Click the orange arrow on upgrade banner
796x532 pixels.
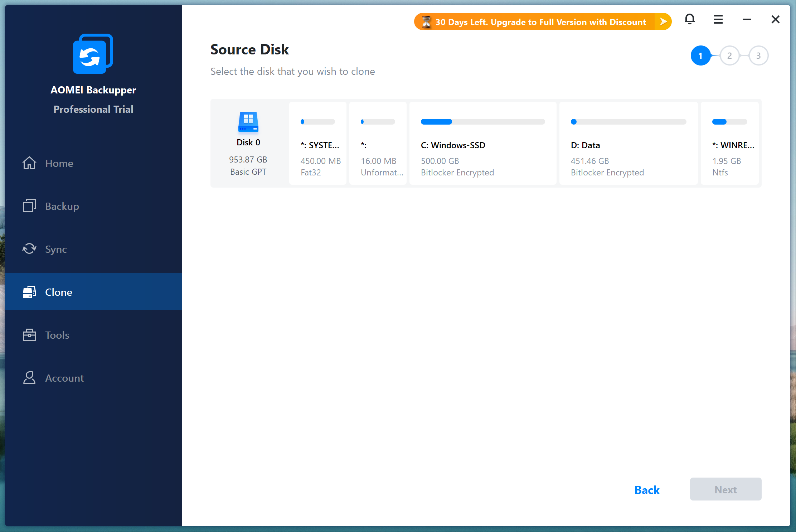pyautogui.click(x=663, y=22)
